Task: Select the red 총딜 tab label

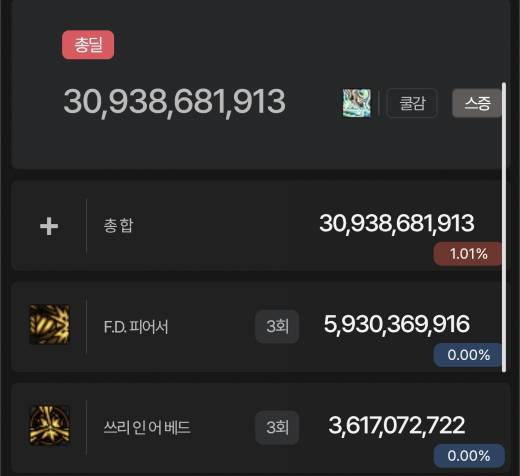Action: [x=88, y=45]
